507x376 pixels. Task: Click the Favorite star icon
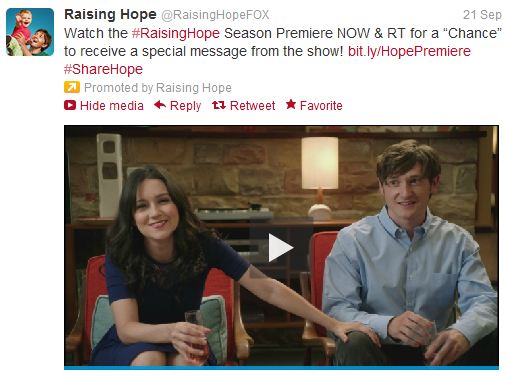coord(291,104)
